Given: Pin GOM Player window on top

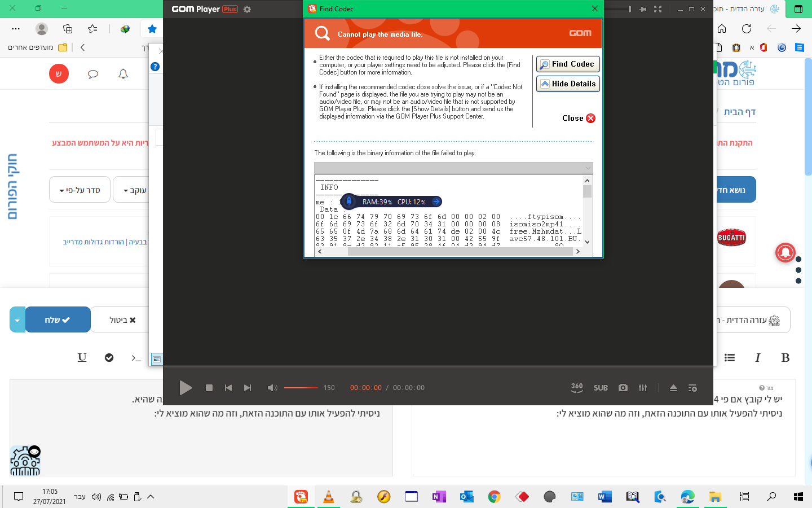Looking at the screenshot, I should click(x=643, y=9).
